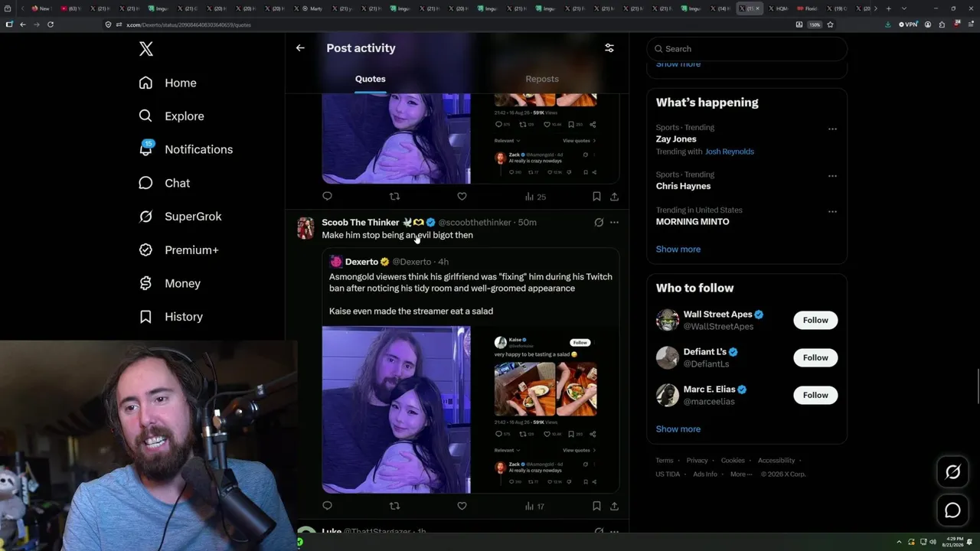Like Scoob The Thinker's quote post

tap(462, 506)
